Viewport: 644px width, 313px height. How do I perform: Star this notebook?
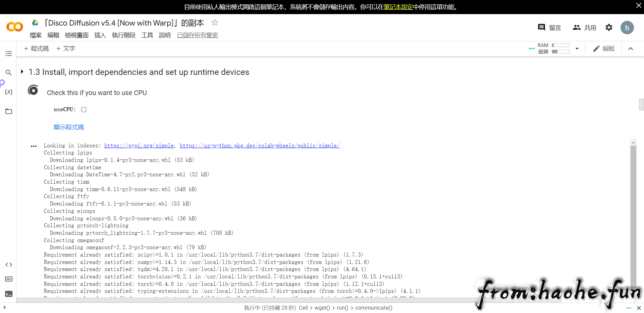click(215, 23)
